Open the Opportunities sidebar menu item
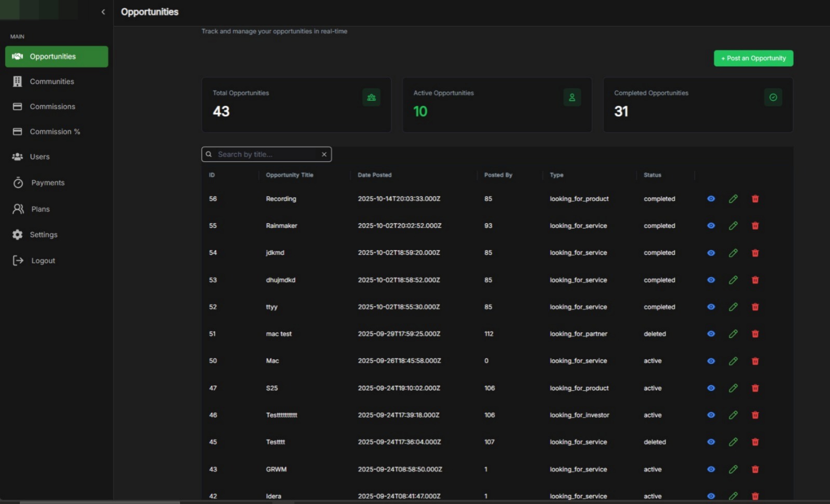The width and height of the screenshot is (830, 504). (x=57, y=57)
